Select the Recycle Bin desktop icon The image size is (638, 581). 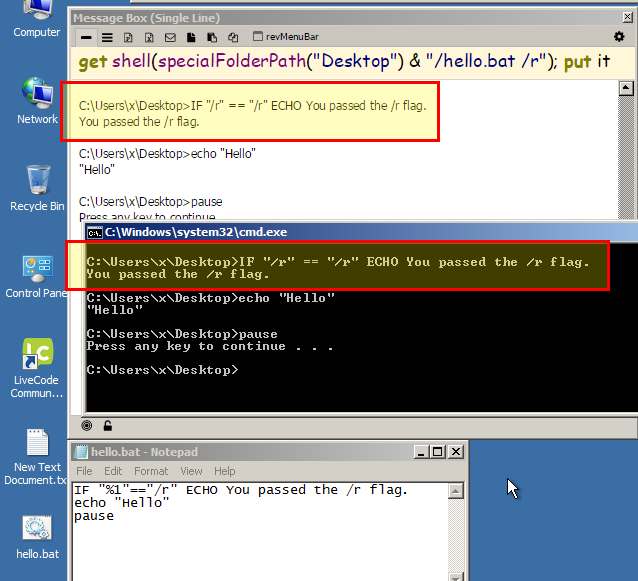coord(37,188)
